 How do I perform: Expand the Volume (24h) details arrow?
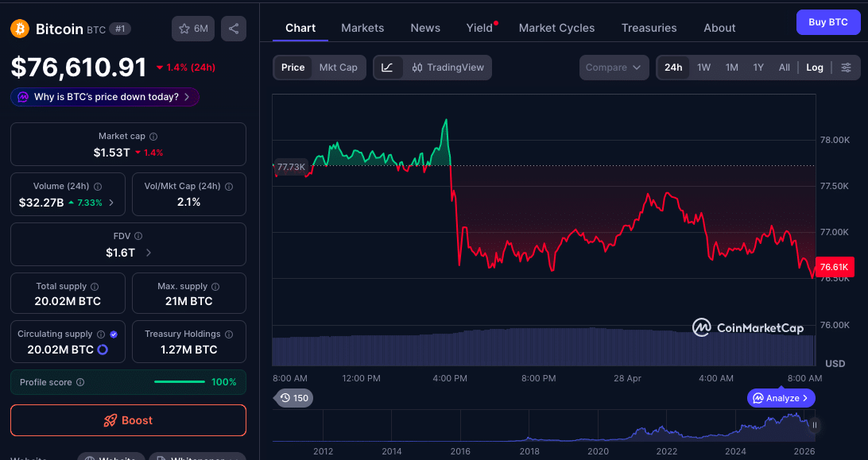(111, 203)
